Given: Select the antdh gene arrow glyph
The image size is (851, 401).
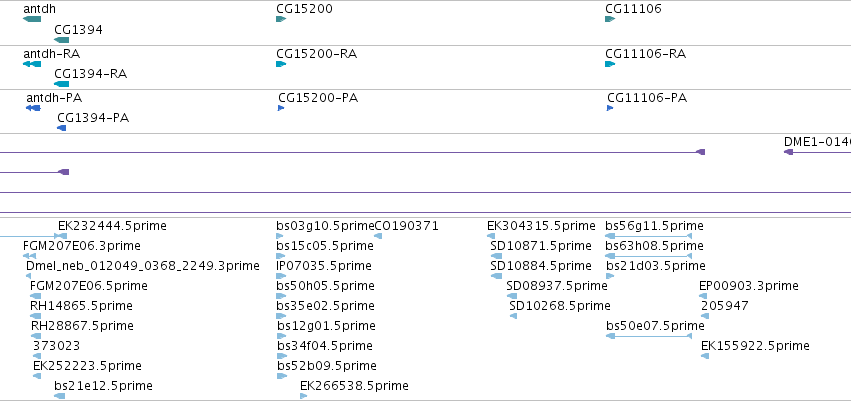Looking at the screenshot, I should point(32,19).
